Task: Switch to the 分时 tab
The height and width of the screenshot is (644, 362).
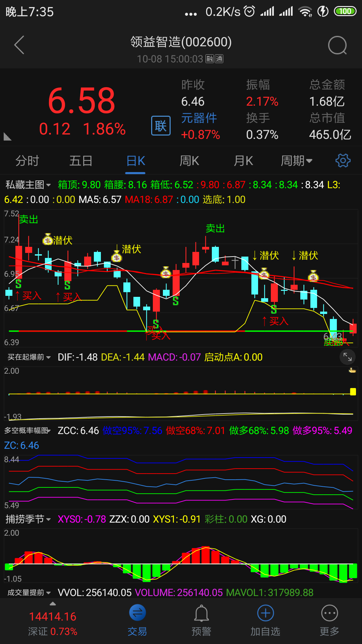Action: tap(27, 161)
